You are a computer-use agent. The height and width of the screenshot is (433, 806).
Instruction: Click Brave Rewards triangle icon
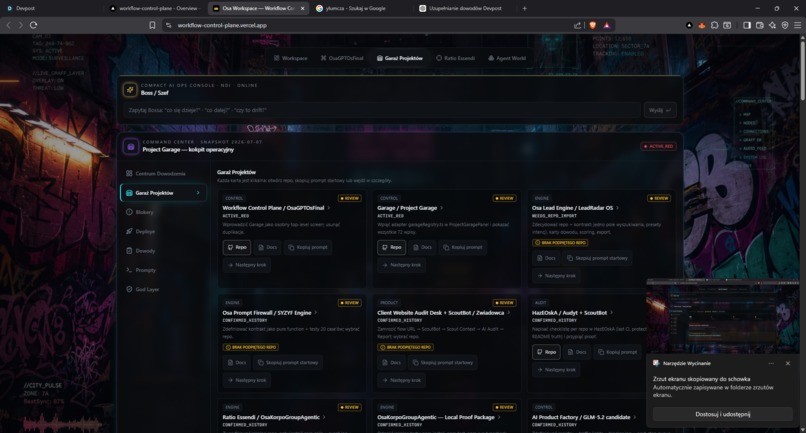coord(607,25)
